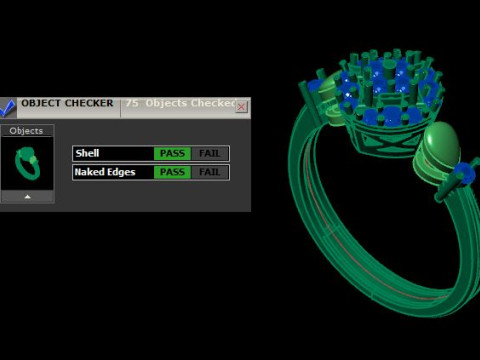The image size is (480, 360).
Task: Click PASS for the Shell check
Action: (172, 154)
